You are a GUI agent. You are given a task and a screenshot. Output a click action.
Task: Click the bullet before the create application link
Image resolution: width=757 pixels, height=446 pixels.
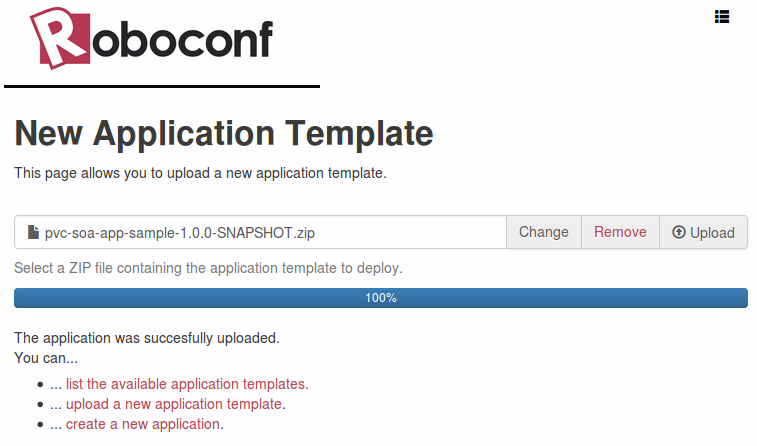(x=40, y=424)
